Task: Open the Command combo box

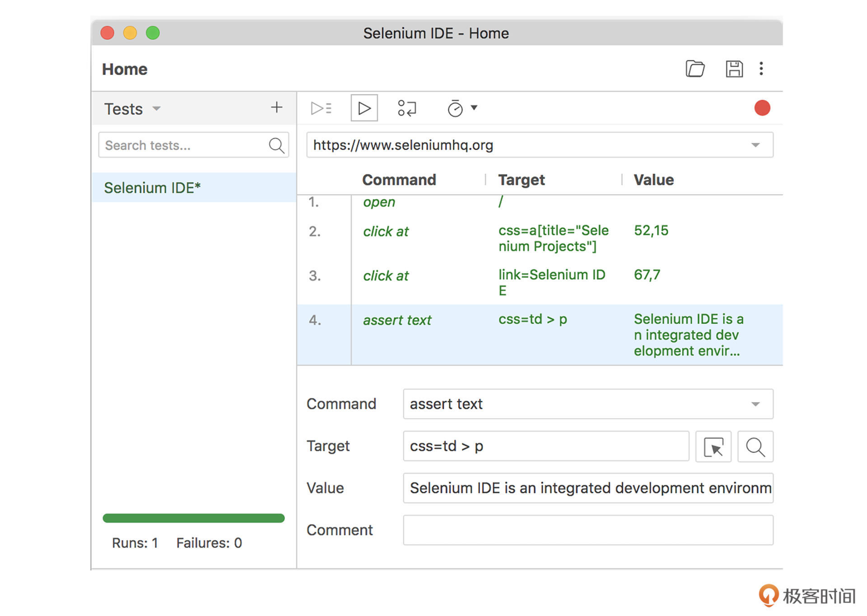Action: [588, 404]
